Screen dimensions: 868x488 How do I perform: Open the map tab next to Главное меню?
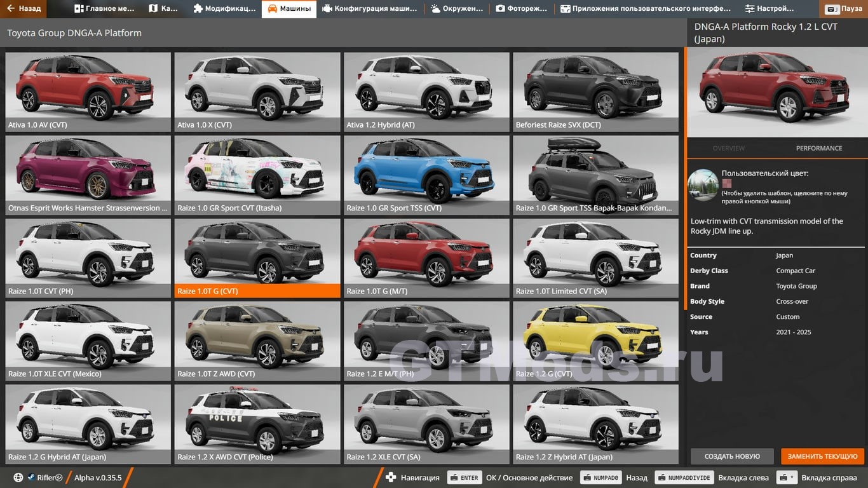point(163,9)
